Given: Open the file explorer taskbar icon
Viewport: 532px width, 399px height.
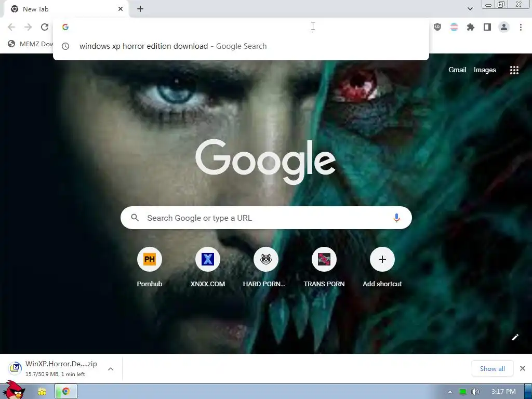Looking at the screenshot, I should (42, 392).
